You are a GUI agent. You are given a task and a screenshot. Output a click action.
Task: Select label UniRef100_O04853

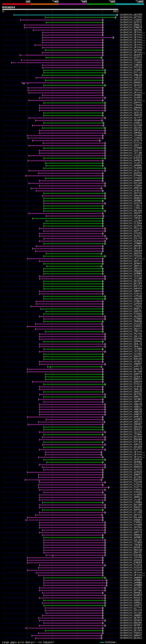point(131,98)
